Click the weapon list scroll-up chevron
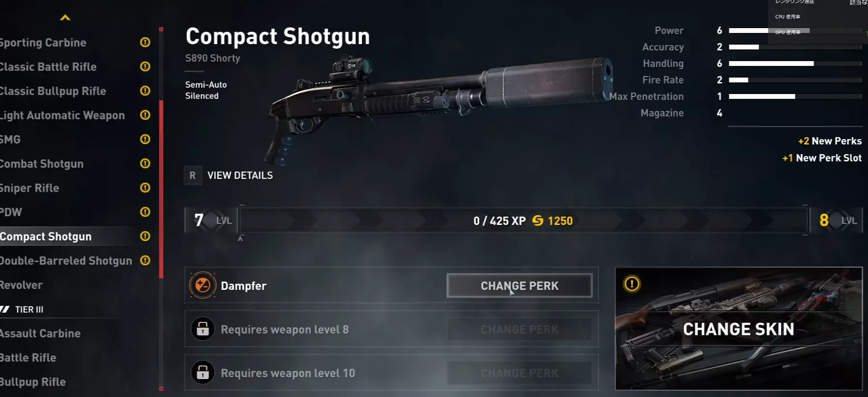The width and height of the screenshot is (868, 397). [x=65, y=18]
